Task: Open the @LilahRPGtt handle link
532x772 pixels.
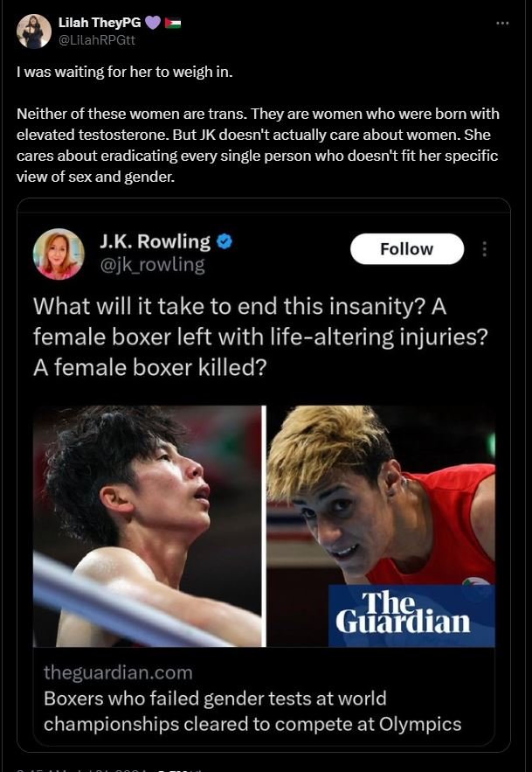Action: [x=97, y=41]
